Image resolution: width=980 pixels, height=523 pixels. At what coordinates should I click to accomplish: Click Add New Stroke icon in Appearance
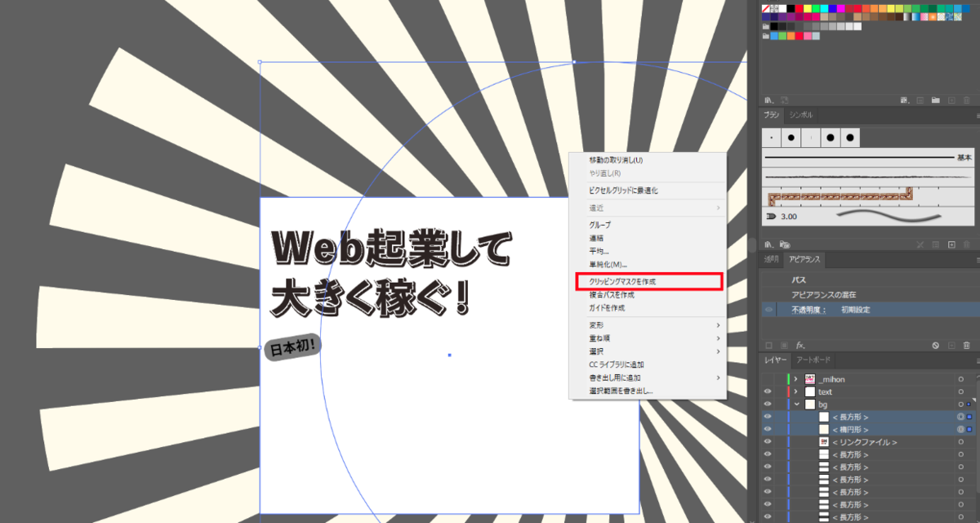pos(768,346)
